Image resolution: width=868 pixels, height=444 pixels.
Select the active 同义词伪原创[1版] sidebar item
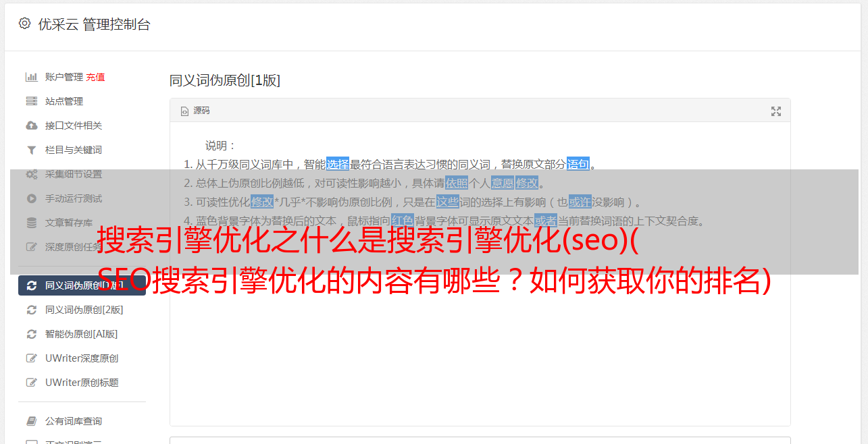click(x=82, y=285)
